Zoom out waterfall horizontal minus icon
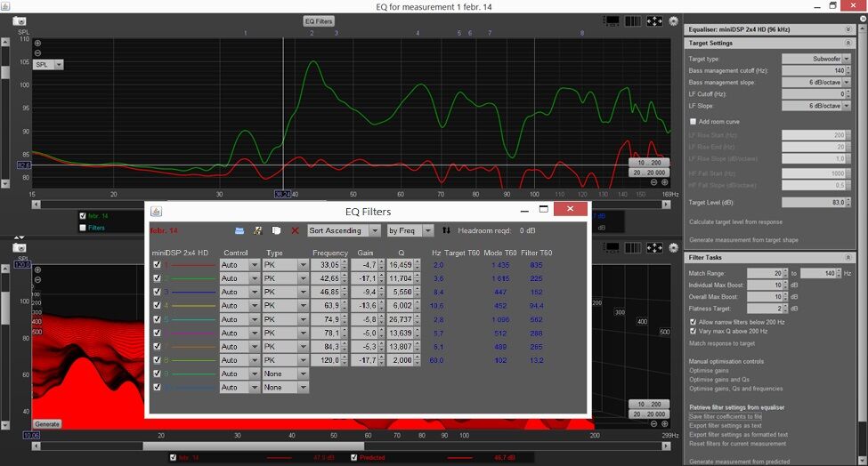 653,424
